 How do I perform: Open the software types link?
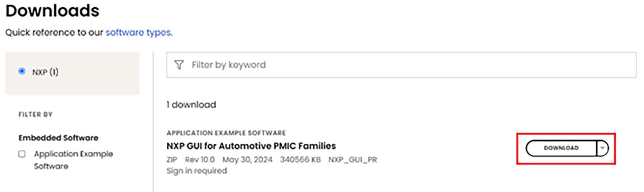coord(138,33)
